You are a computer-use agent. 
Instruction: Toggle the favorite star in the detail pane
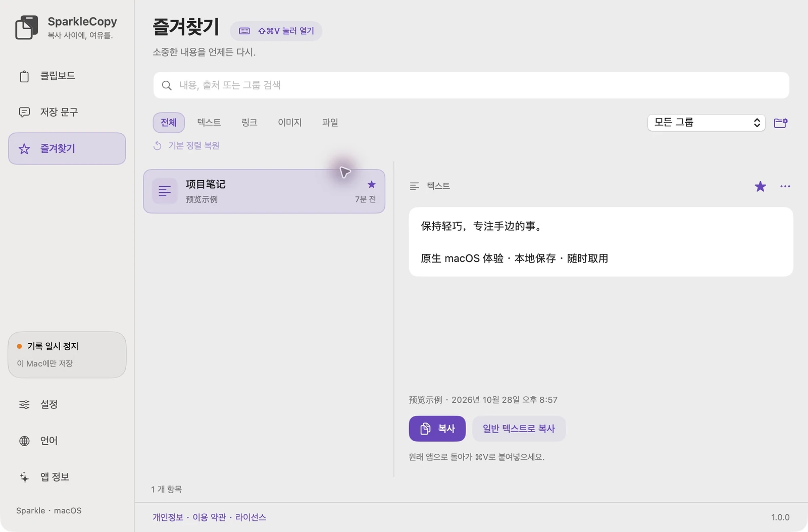(760, 187)
